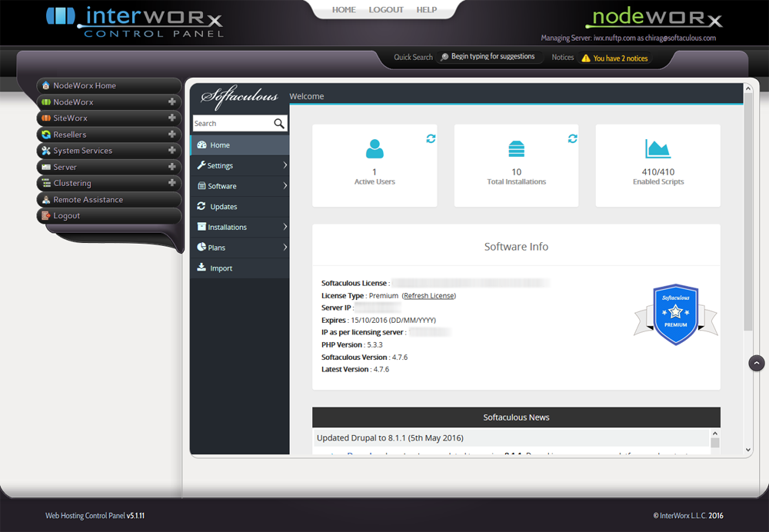The height and width of the screenshot is (532, 769).
Task: Click the main panel scroll-up arrow
Action: point(748,88)
